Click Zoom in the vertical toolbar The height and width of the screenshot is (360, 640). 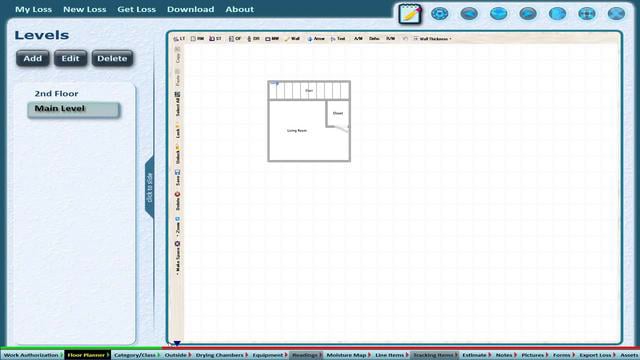(x=178, y=227)
